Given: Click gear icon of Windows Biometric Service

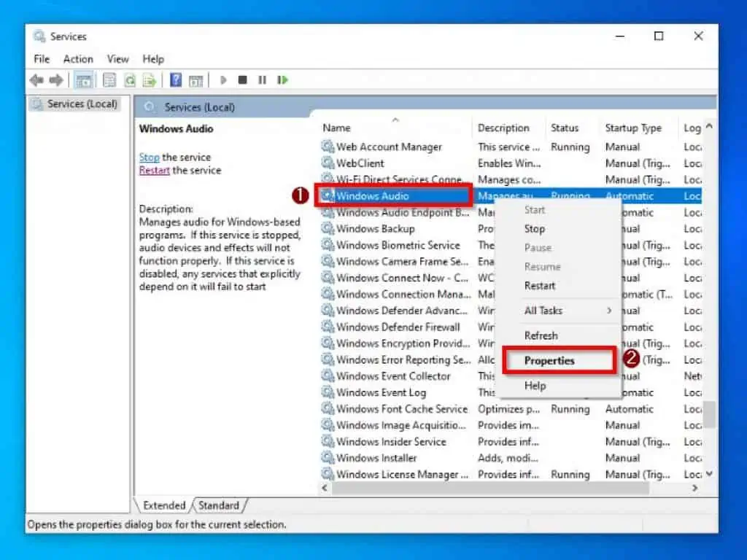Looking at the screenshot, I should pos(328,244).
